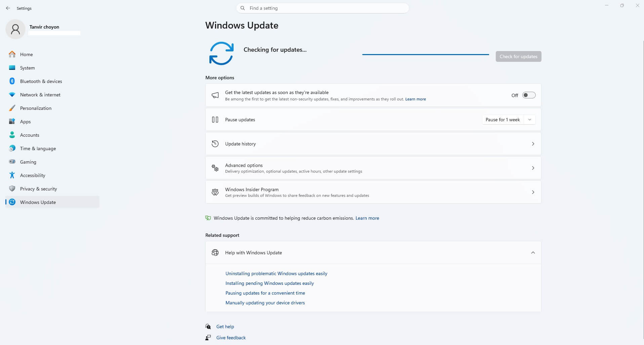644x345 pixels.
Task: Open Learn more link about latest updates
Action: click(415, 99)
